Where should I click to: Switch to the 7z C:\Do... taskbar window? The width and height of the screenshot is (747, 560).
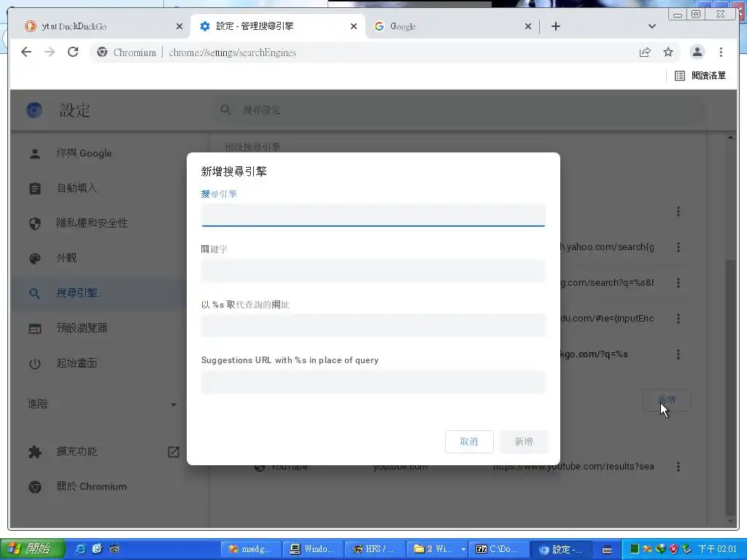(499, 549)
